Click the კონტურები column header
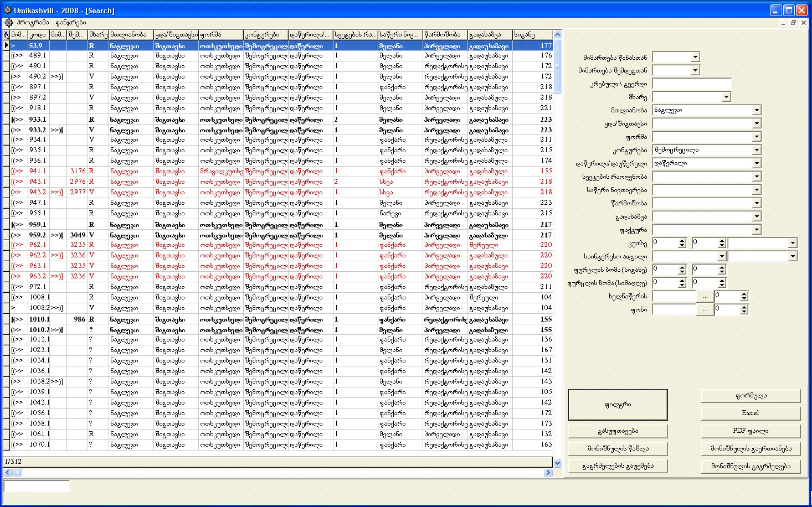This screenshot has height=507, width=812. [266, 35]
